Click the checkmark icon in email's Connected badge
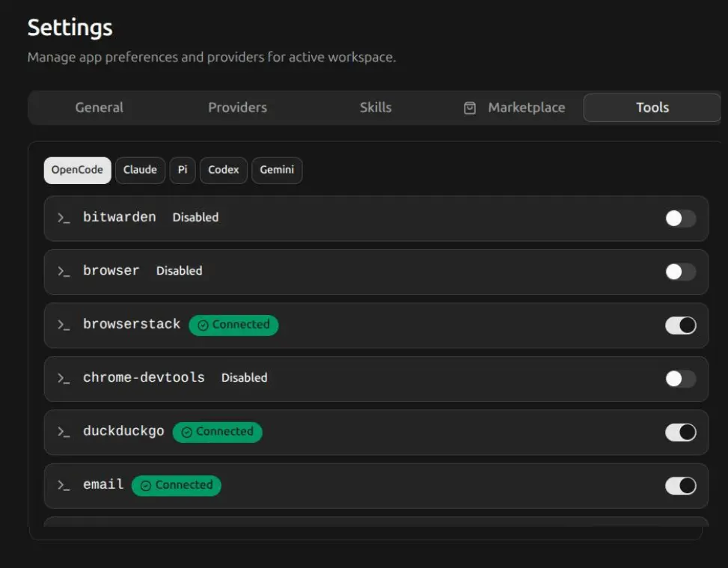 click(146, 486)
